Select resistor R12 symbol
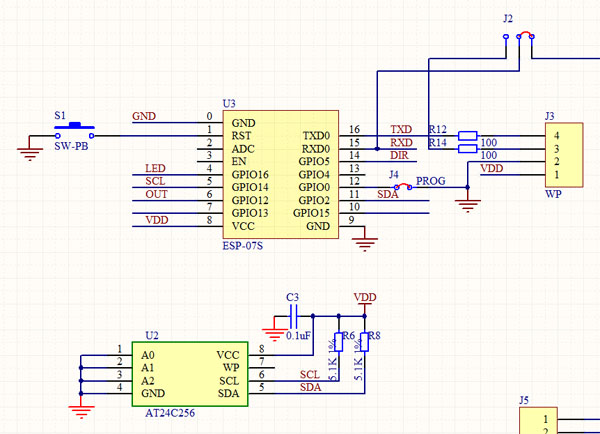Image resolution: width=600 pixels, height=434 pixels. click(467, 135)
